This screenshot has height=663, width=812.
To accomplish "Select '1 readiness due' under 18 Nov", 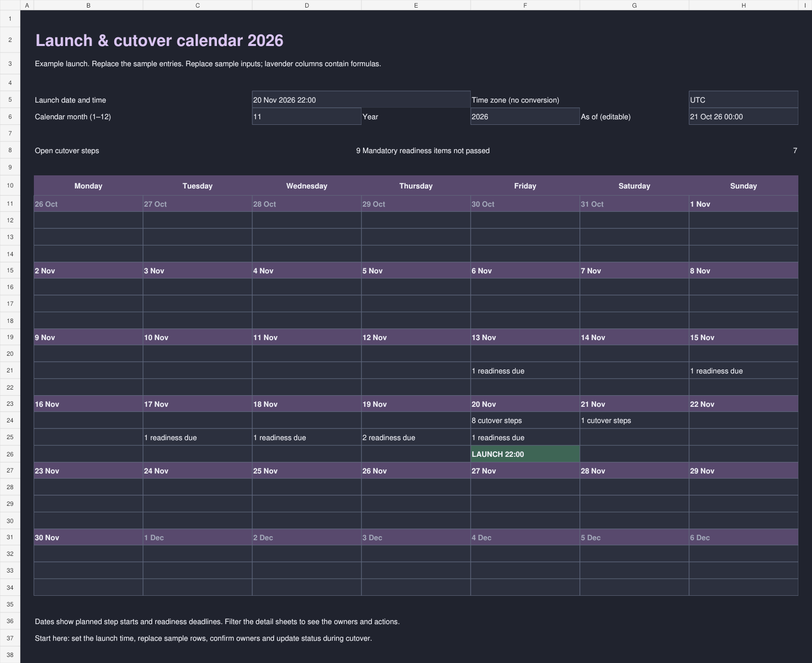I will (307, 437).
